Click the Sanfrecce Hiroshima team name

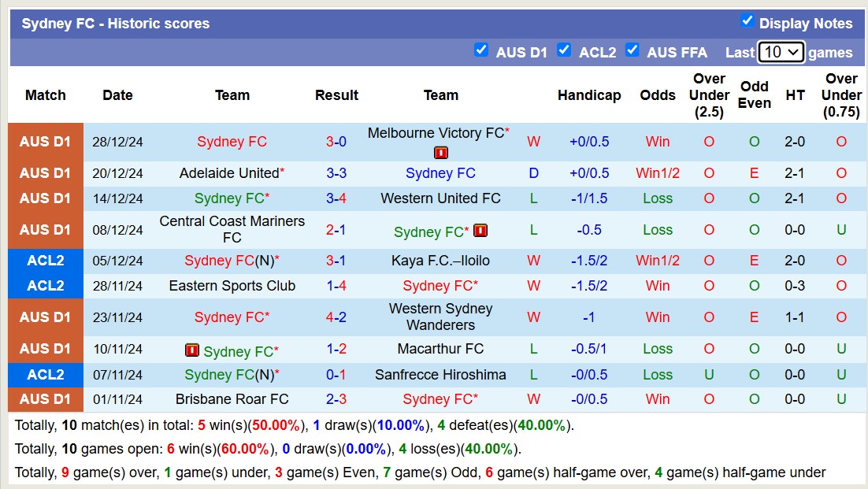tap(440, 375)
